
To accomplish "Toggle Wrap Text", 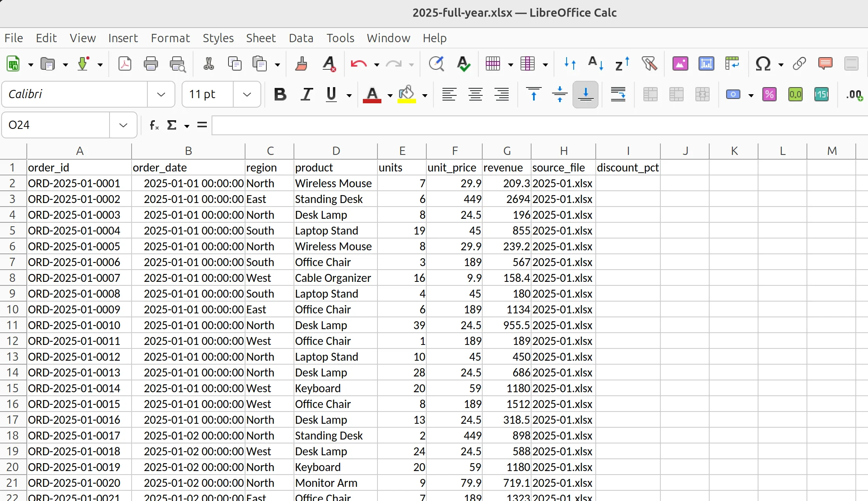I will coord(618,94).
